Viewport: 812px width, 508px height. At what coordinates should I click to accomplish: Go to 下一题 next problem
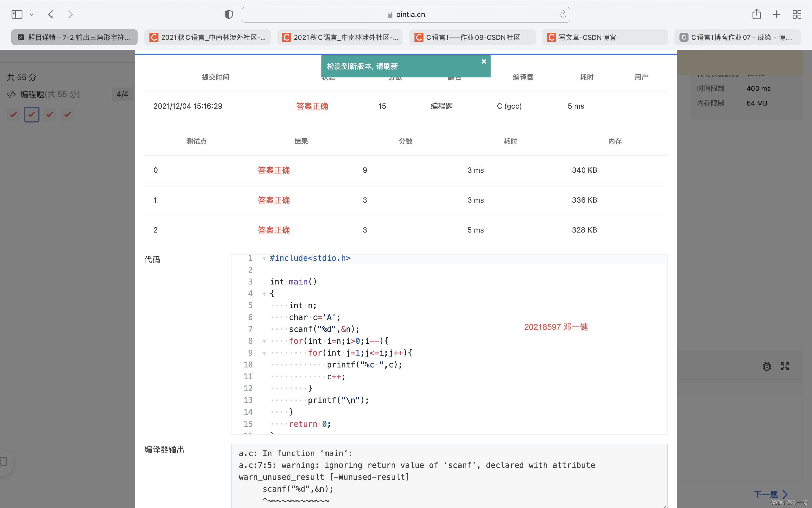771,494
